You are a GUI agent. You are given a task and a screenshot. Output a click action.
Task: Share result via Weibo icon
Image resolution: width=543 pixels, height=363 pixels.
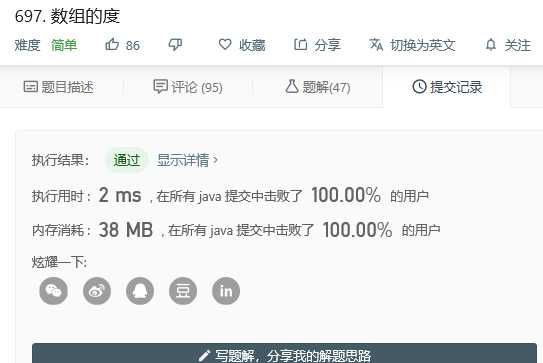97,291
